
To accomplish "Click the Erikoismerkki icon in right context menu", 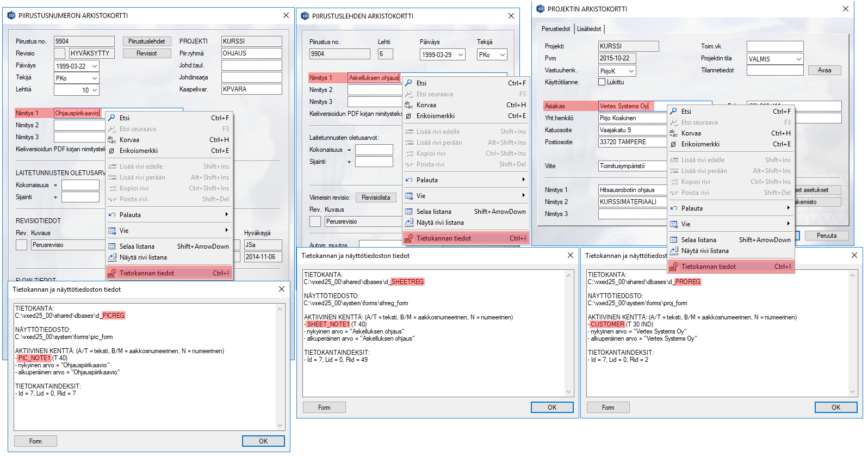I will click(673, 144).
